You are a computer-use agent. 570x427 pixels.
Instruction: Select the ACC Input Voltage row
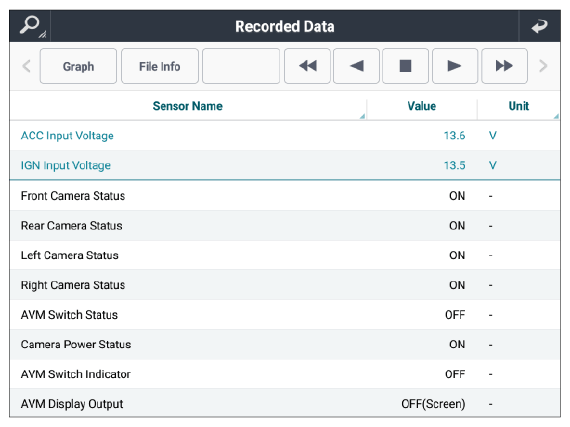pos(285,136)
